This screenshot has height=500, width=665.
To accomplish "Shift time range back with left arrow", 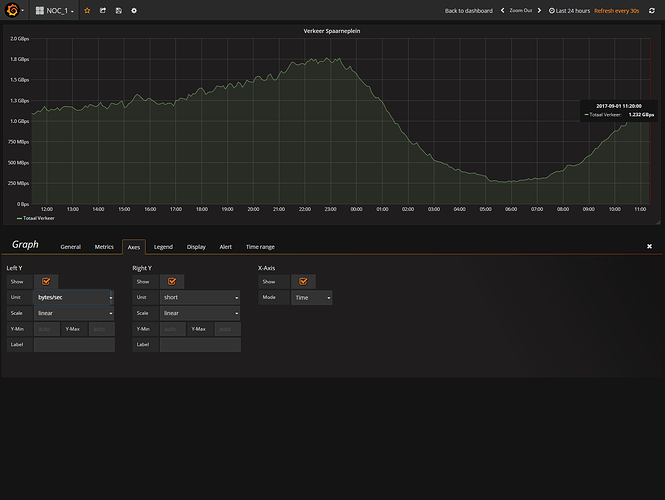I will pos(502,10).
